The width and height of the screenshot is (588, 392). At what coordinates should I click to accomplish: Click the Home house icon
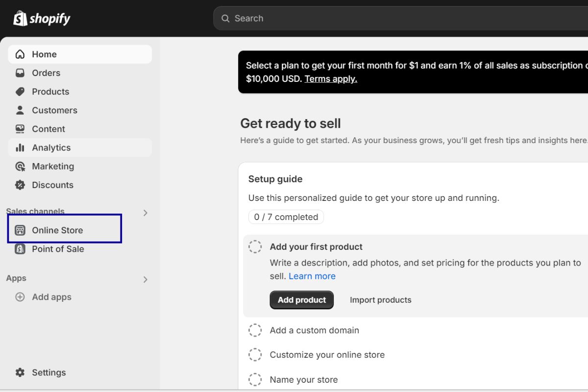click(20, 54)
